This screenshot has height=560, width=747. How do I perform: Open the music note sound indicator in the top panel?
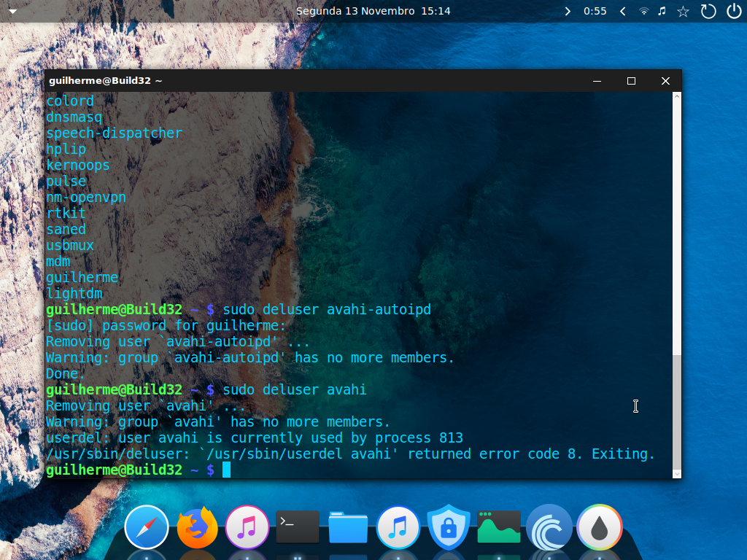pyautogui.click(x=662, y=11)
